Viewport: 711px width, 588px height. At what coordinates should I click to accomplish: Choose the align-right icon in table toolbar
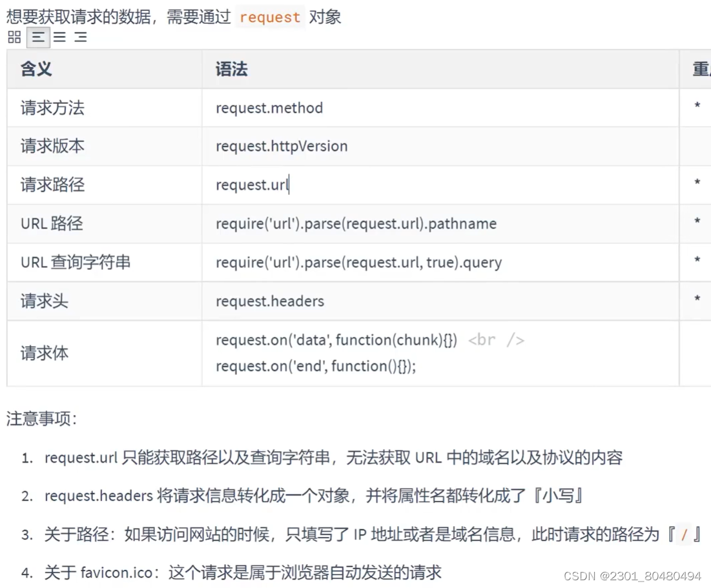click(x=81, y=37)
